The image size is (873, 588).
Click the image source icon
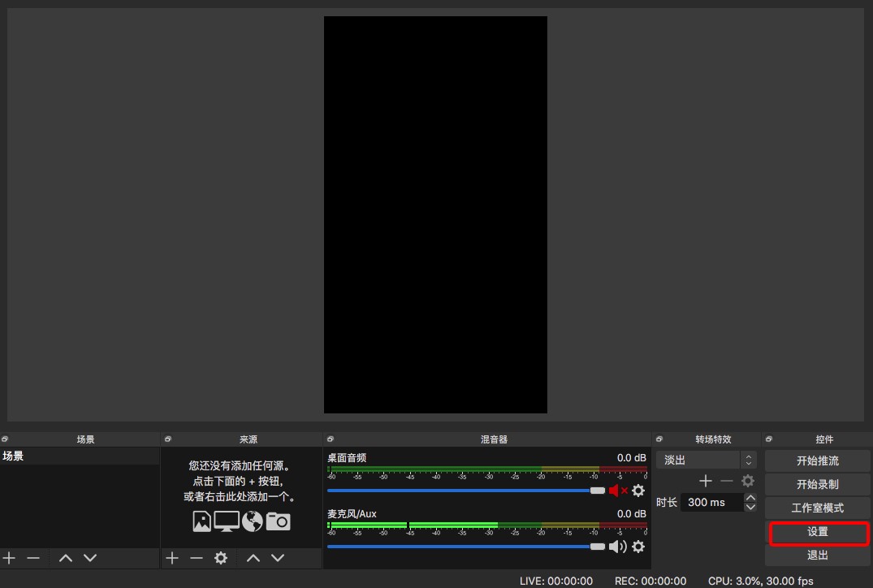point(201,521)
